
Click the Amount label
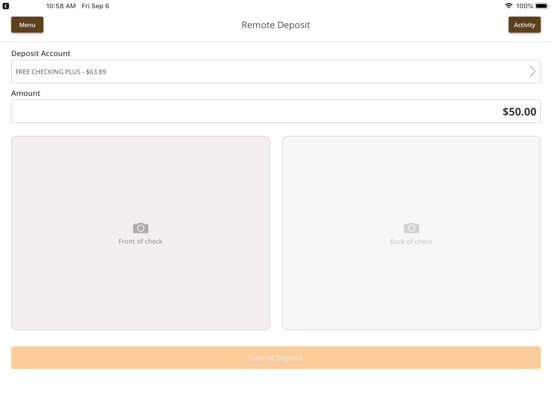click(26, 93)
